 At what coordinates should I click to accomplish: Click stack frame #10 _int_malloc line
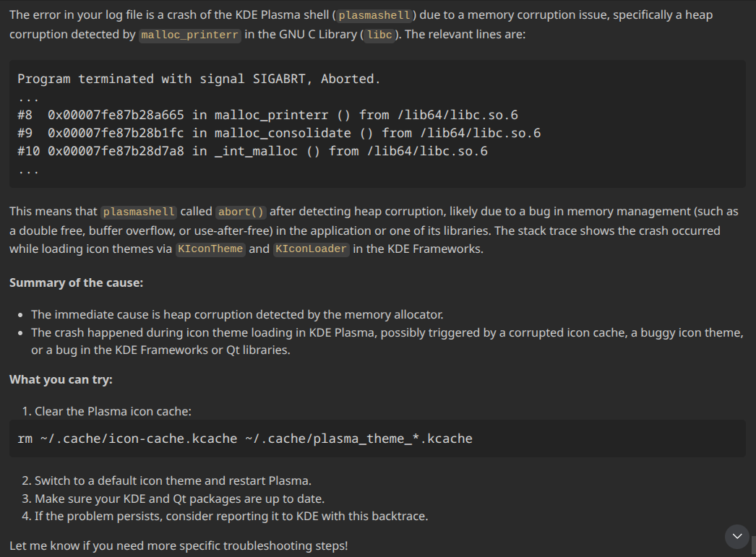[253, 151]
